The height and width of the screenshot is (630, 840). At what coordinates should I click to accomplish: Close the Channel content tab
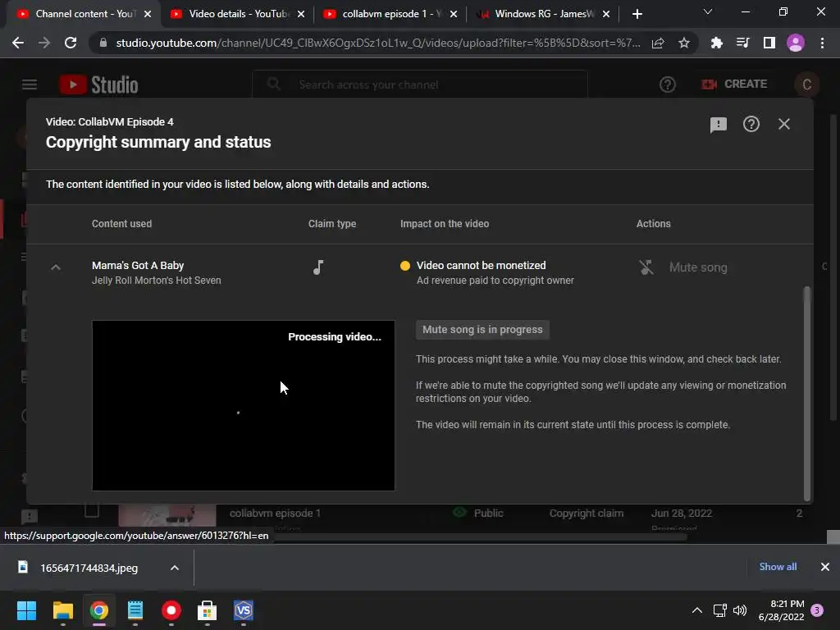point(148,15)
